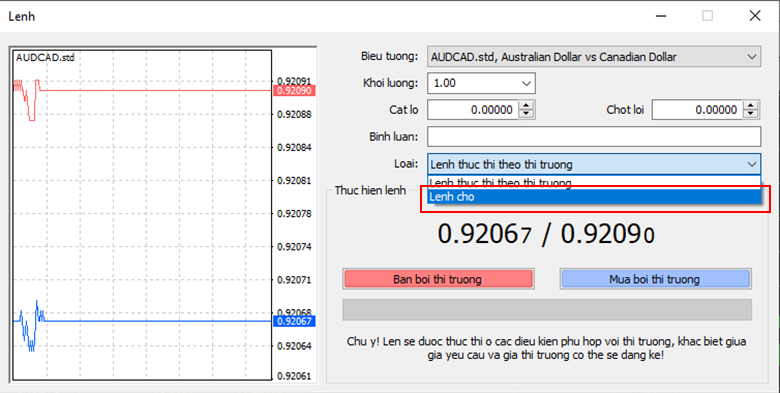Click the red 0.92090 ask price label

point(294,91)
